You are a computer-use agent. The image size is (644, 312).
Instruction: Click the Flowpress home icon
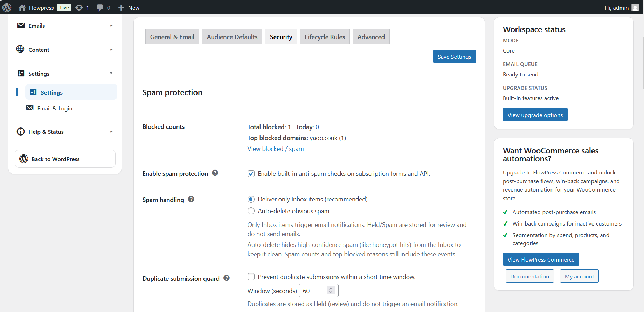[x=22, y=7]
